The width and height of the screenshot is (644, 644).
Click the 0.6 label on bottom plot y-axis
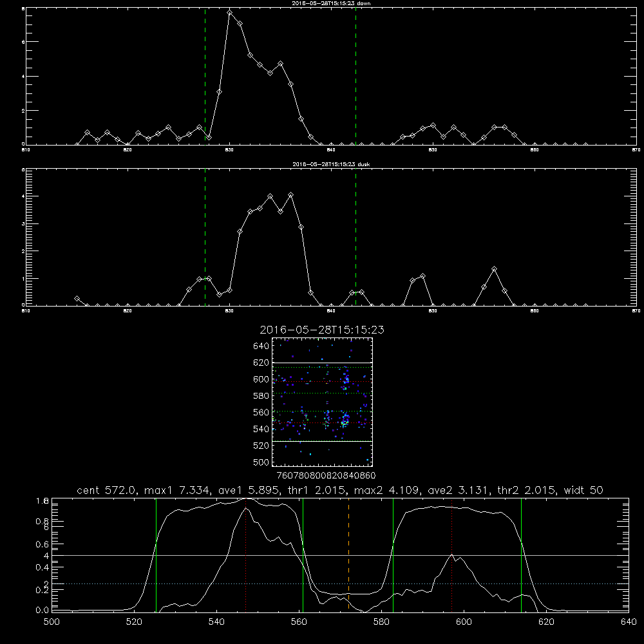pos(43,544)
